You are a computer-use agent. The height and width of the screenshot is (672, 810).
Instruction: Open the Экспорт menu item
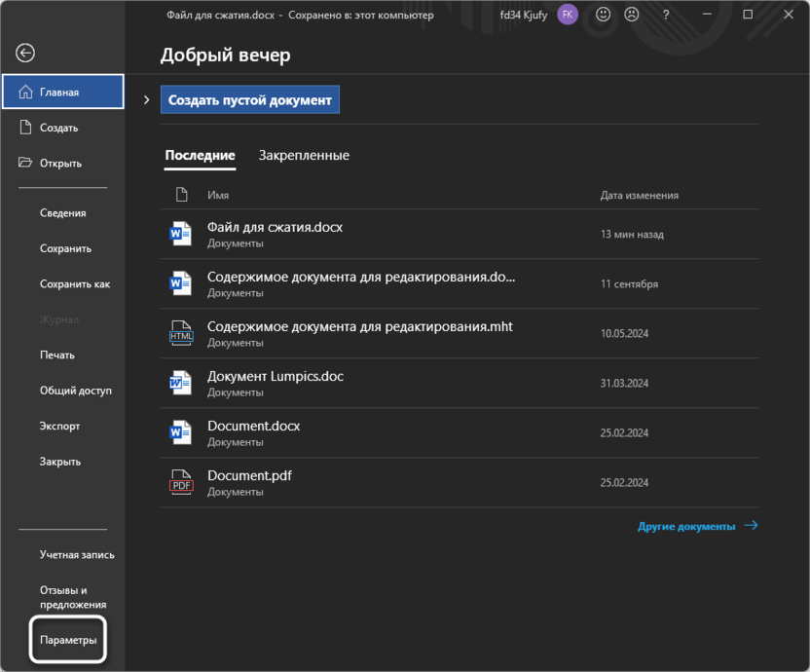coord(60,427)
